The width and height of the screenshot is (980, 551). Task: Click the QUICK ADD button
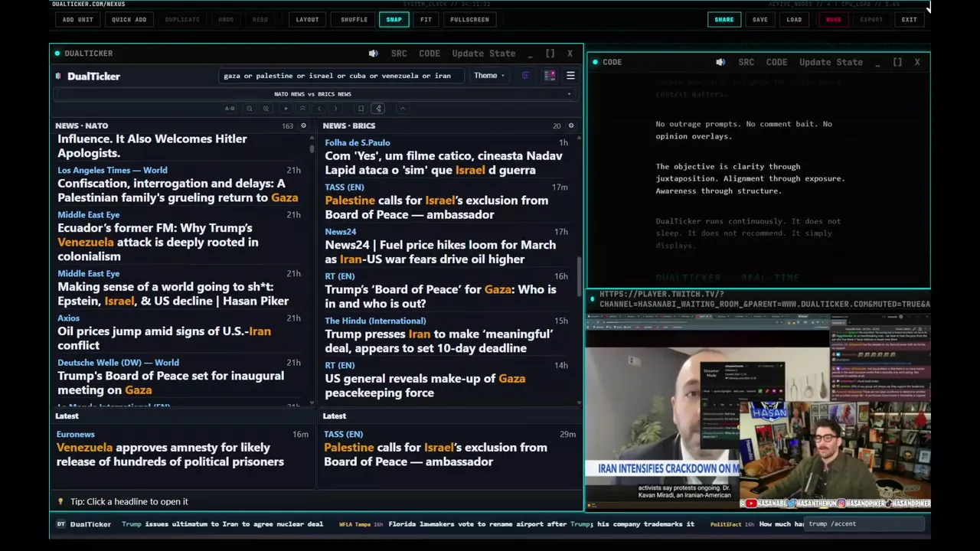tap(129, 19)
